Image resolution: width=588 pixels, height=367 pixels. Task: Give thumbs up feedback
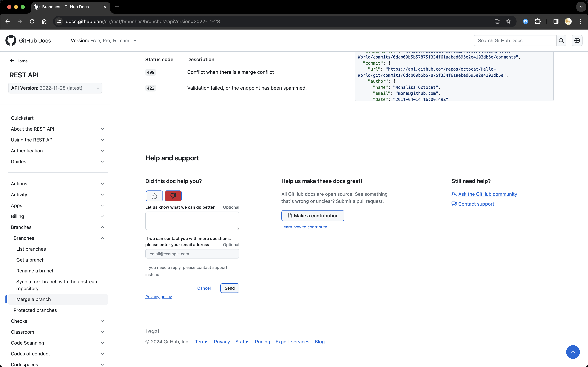coord(154,196)
